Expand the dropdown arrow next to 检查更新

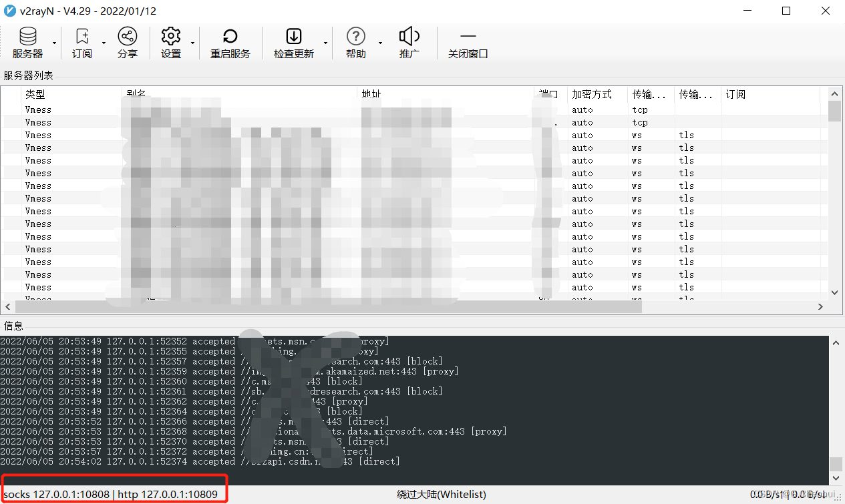(x=325, y=43)
